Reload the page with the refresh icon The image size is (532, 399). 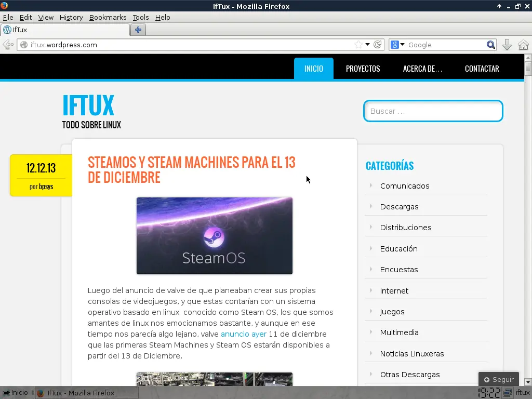tap(378, 45)
